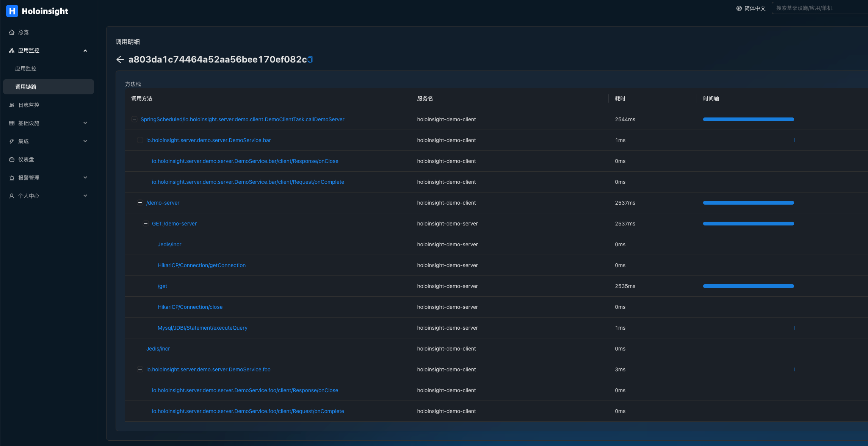Open the DemoService.foo span link
This screenshot has width=868, height=446.
[x=208, y=369]
